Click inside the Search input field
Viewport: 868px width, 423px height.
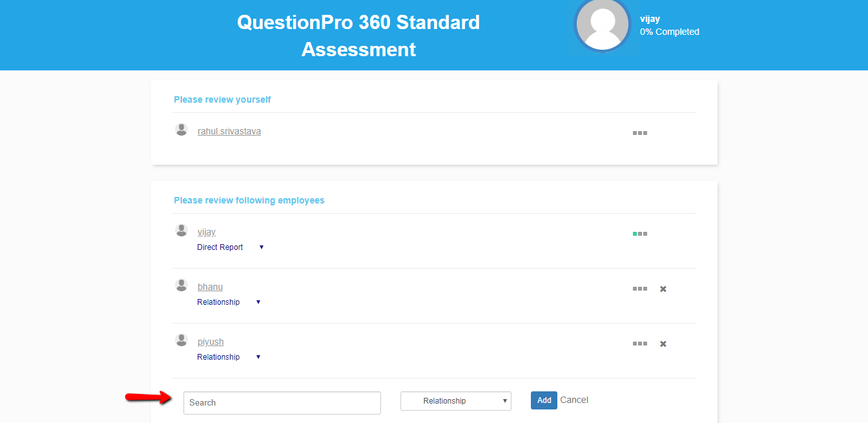tap(282, 402)
